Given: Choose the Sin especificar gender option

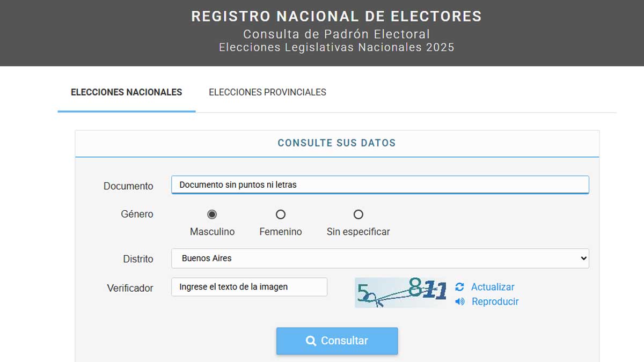Looking at the screenshot, I should [358, 215].
